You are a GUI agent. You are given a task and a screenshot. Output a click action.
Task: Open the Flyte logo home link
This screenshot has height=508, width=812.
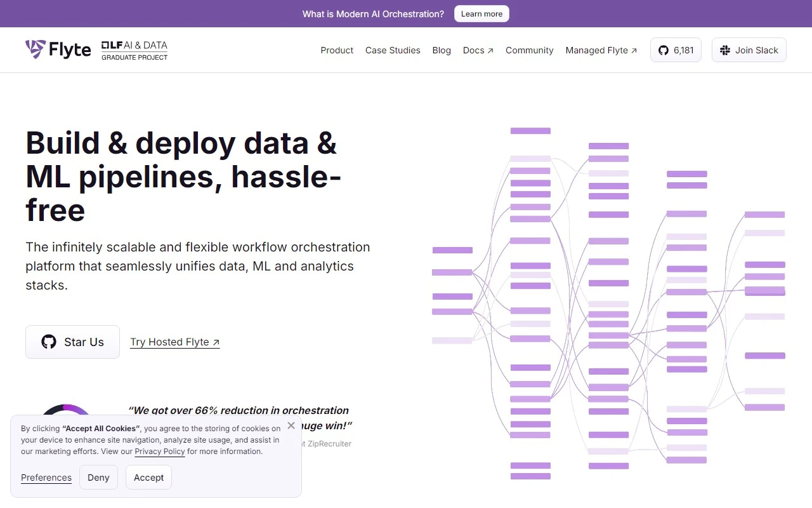pyautogui.click(x=58, y=50)
